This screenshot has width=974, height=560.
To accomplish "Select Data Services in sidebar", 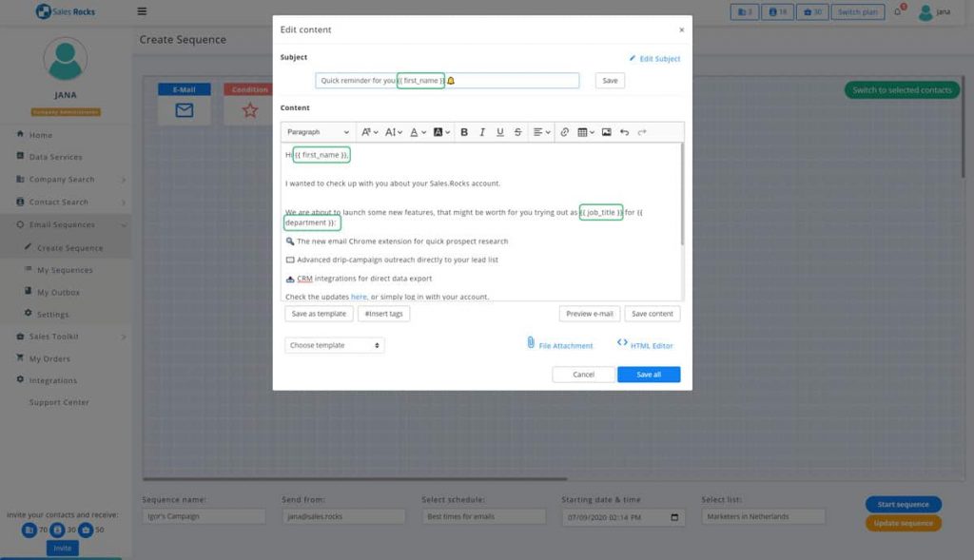I will pyautogui.click(x=55, y=157).
